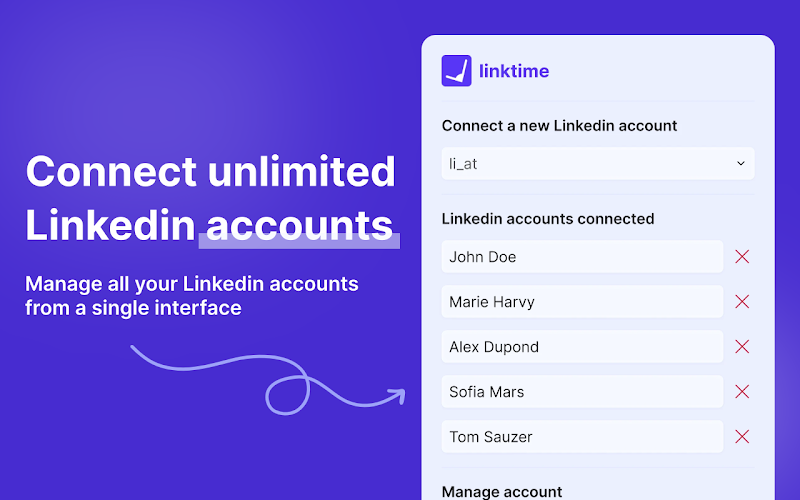Click the Connect unlimited Linkedin accounts headline
The height and width of the screenshot is (500, 800).
pos(210,198)
